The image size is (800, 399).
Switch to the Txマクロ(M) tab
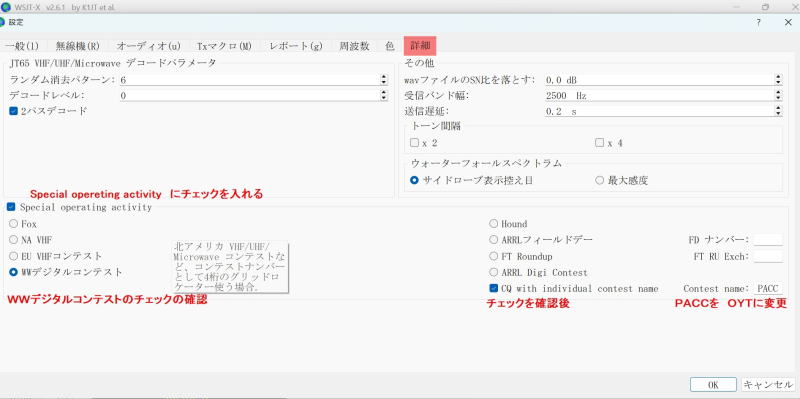pos(224,46)
